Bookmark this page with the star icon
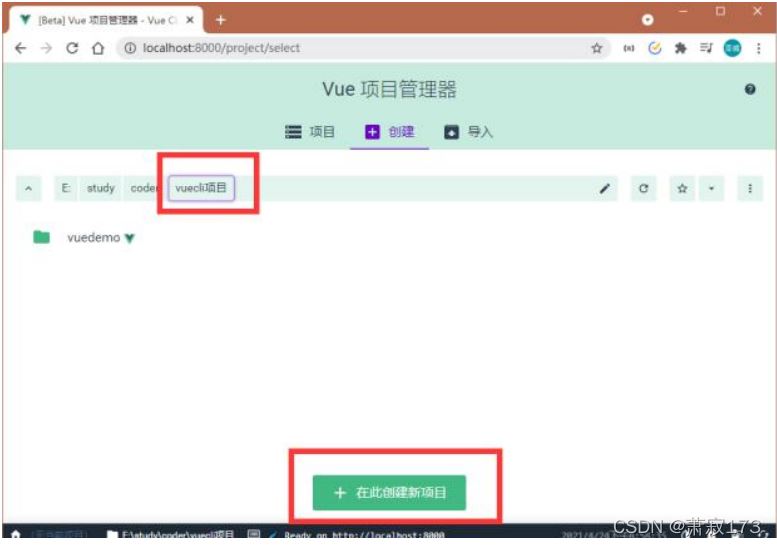This screenshot has width=777, height=547. [x=597, y=48]
